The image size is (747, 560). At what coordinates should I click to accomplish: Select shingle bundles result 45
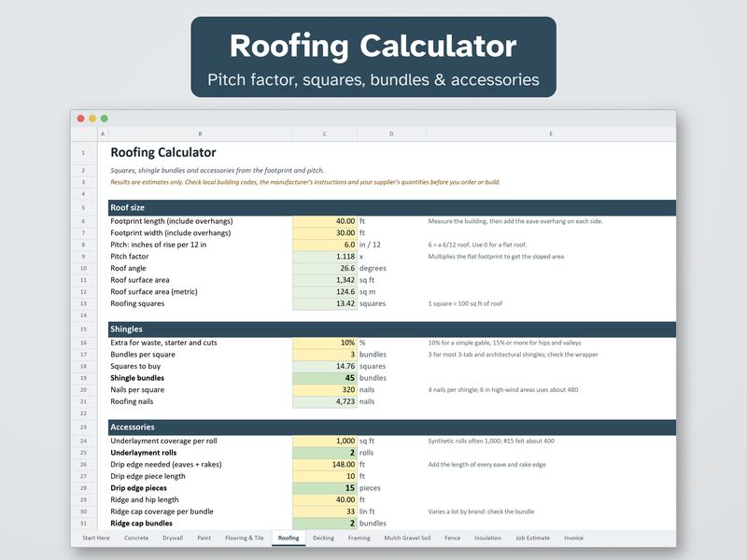[324, 378]
